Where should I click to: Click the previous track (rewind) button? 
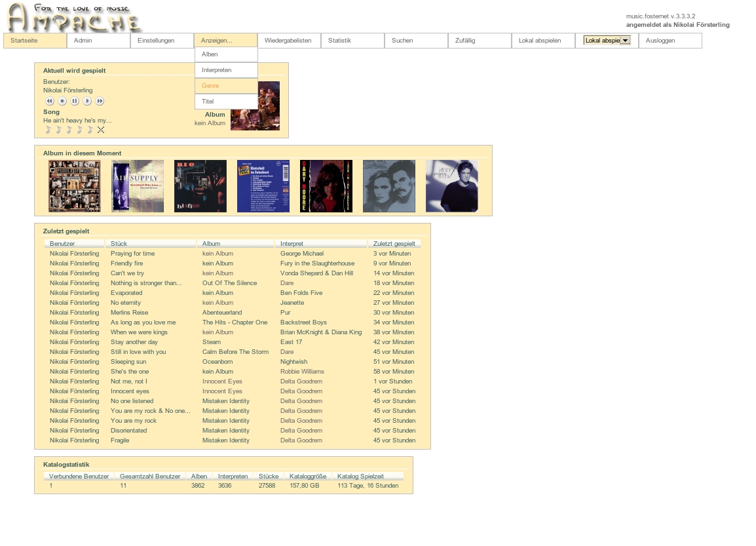50,101
